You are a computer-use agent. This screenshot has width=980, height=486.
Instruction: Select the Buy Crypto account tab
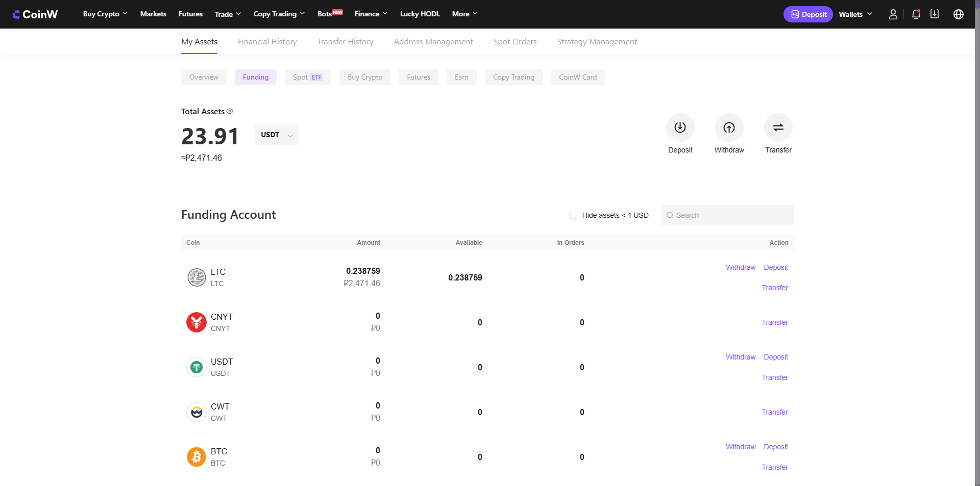coord(365,77)
